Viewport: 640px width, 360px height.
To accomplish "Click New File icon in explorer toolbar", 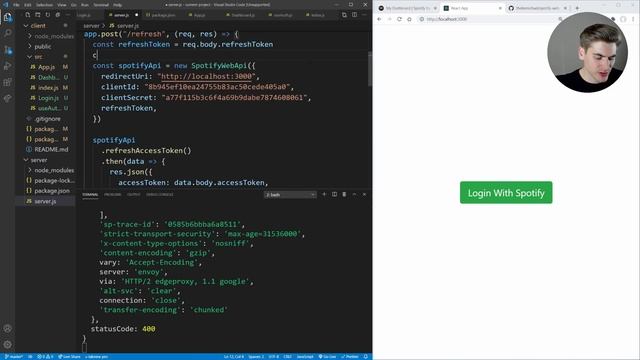I will click(27, 15).
